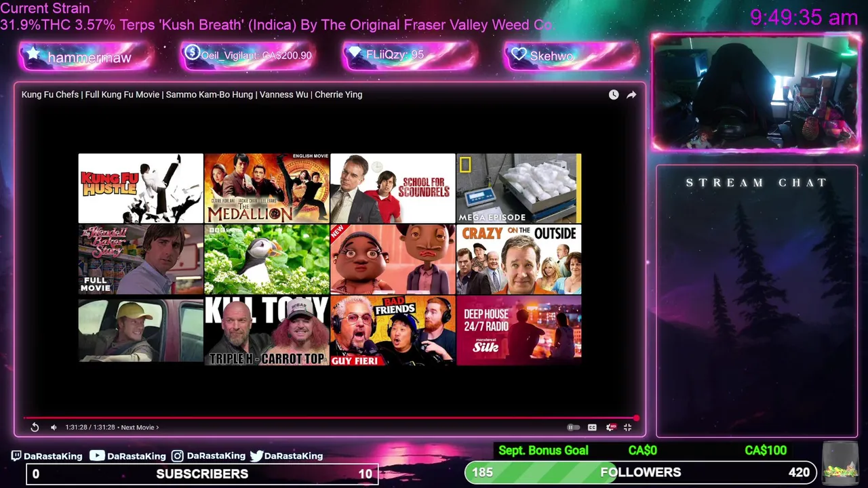Click the Twitter bird icon
Screen dimensions: 868x488
coord(256,456)
